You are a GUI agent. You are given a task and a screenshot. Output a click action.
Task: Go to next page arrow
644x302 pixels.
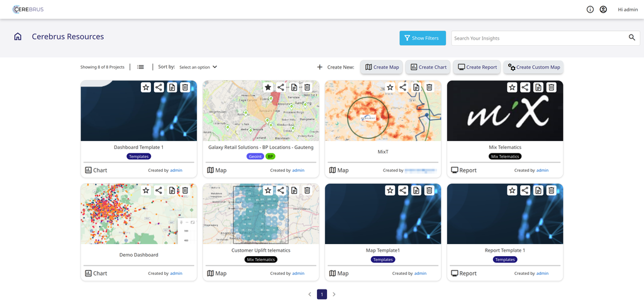coord(334,294)
